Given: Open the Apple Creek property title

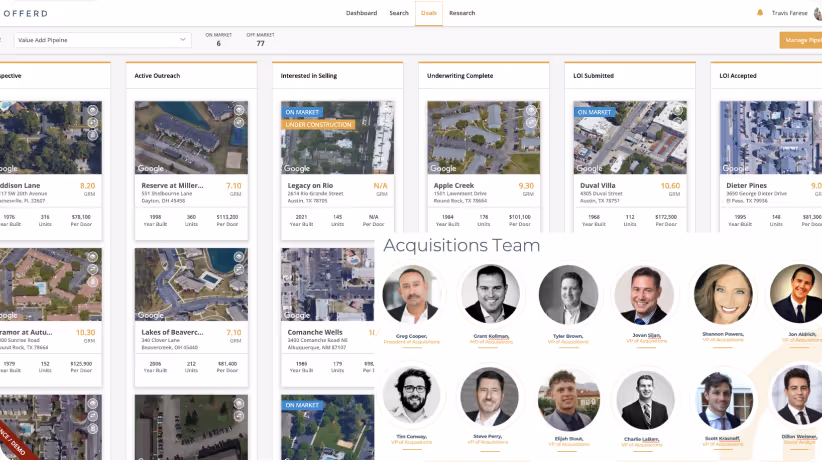Looking at the screenshot, I should [454, 186].
